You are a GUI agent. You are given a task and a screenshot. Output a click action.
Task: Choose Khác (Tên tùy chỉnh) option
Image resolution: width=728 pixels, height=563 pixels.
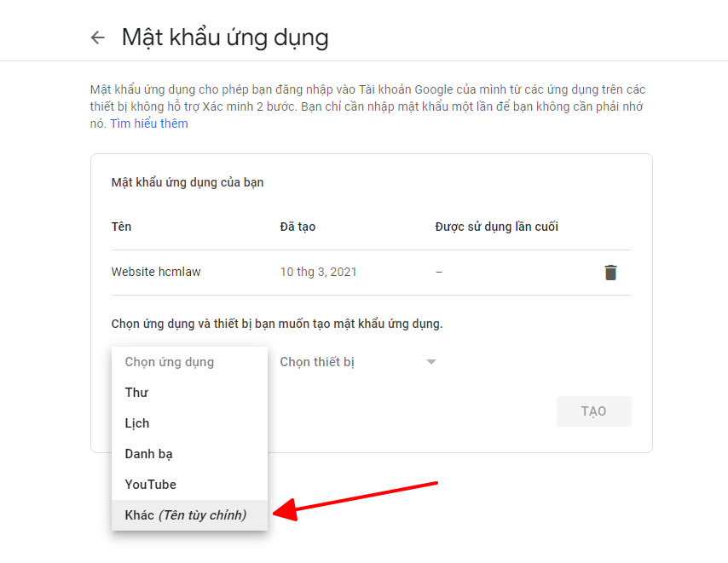189,514
